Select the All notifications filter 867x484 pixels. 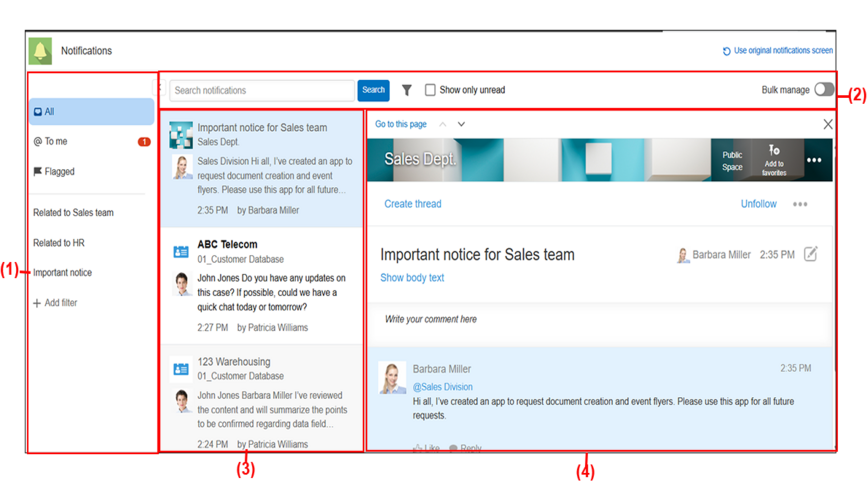click(91, 112)
